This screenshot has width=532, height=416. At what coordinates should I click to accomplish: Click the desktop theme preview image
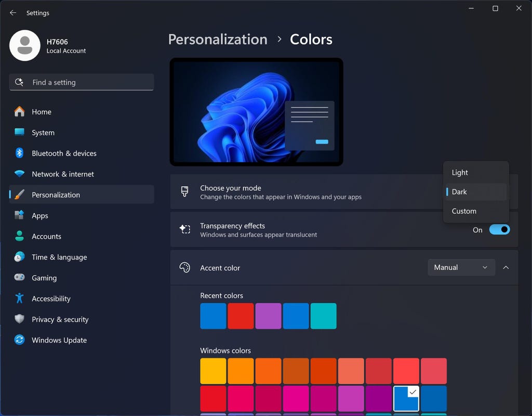[x=257, y=112]
